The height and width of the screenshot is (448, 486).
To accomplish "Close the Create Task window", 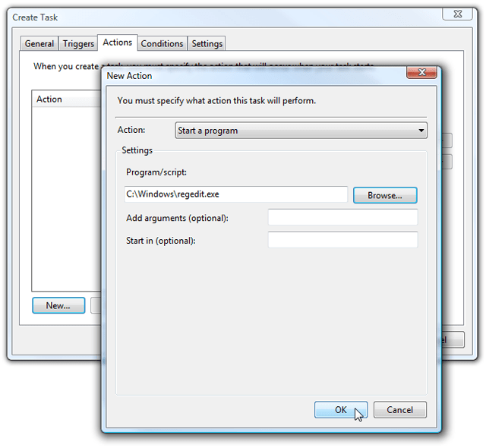I will pos(457,14).
